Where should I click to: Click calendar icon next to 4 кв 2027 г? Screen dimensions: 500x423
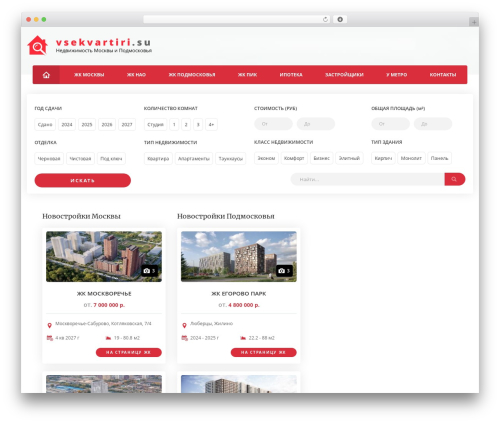50,338
